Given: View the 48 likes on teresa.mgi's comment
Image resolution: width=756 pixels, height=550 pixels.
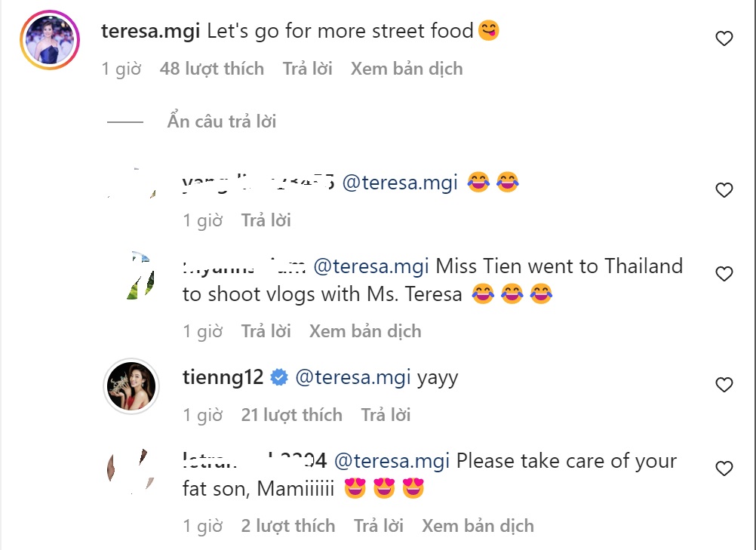Looking at the screenshot, I should pos(211,69).
